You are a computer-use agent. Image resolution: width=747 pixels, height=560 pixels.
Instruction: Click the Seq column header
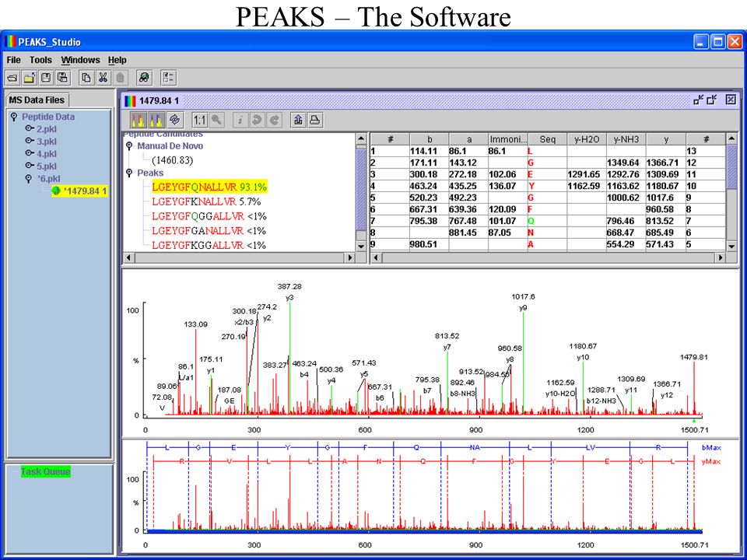pos(547,139)
